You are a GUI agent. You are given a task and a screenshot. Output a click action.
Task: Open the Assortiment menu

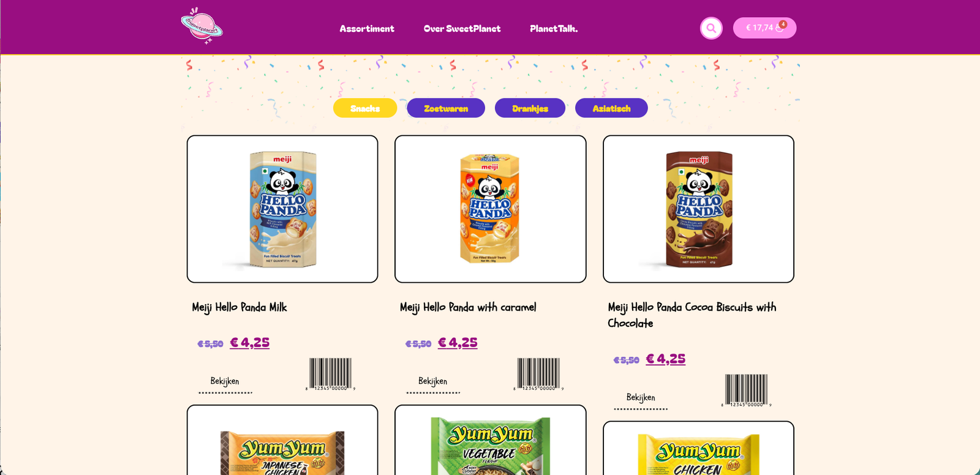pyautogui.click(x=367, y=29)
